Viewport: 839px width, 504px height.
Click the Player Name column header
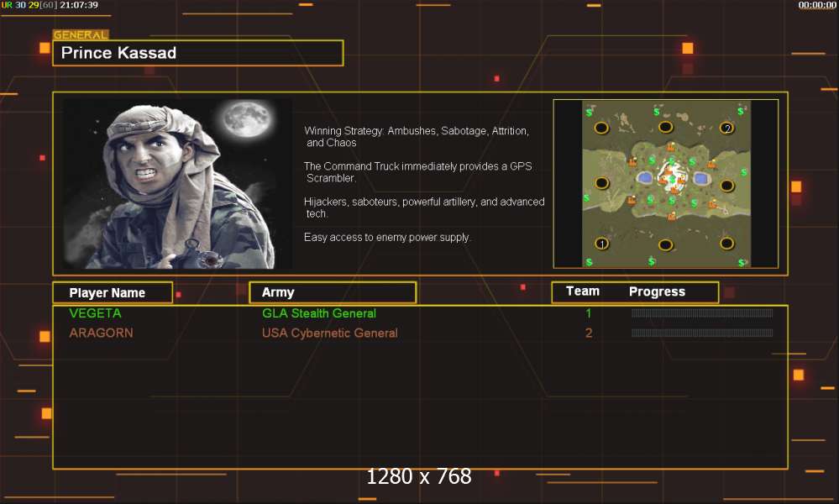(x=113, y=292)
